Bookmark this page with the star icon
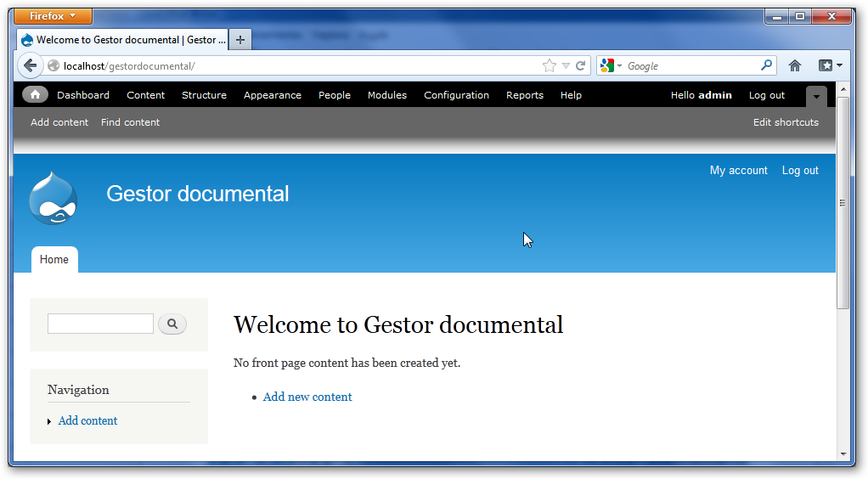 point(550,65)
